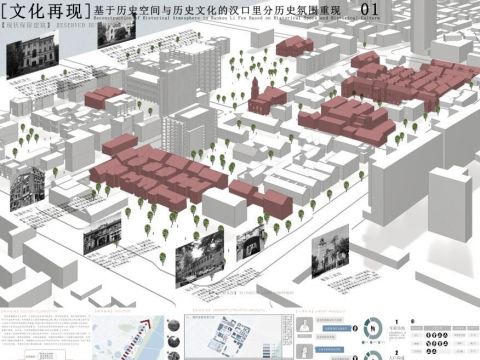Click the section label 现状保留建筑
The image size is (480, 360).
(26, 25)
